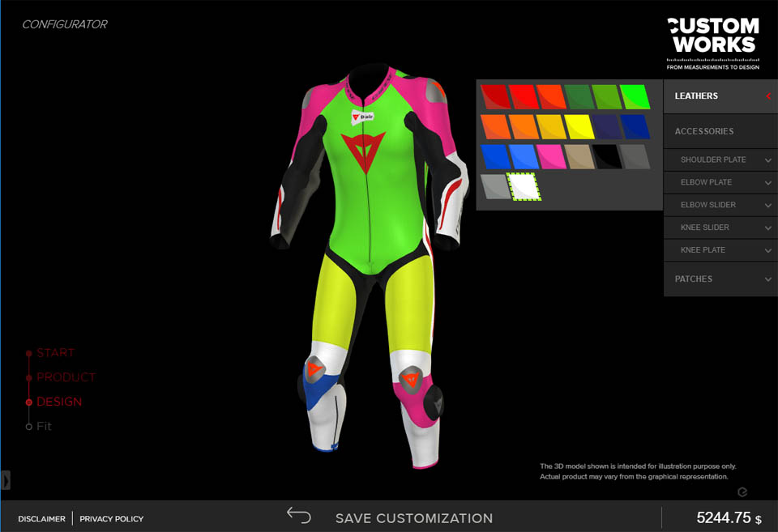778x532 pixels.
Task: Go to the PRODUCT step
Action: (x=66, y=377)
